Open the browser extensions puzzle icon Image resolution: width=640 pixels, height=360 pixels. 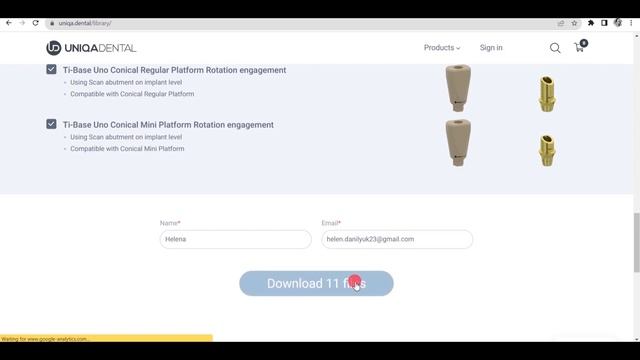[591, 23]
